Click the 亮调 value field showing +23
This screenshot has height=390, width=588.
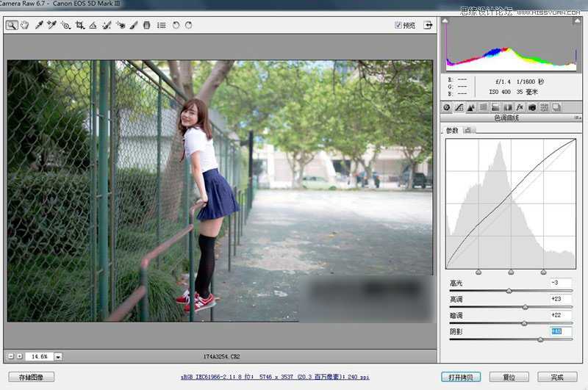[561, 299]
